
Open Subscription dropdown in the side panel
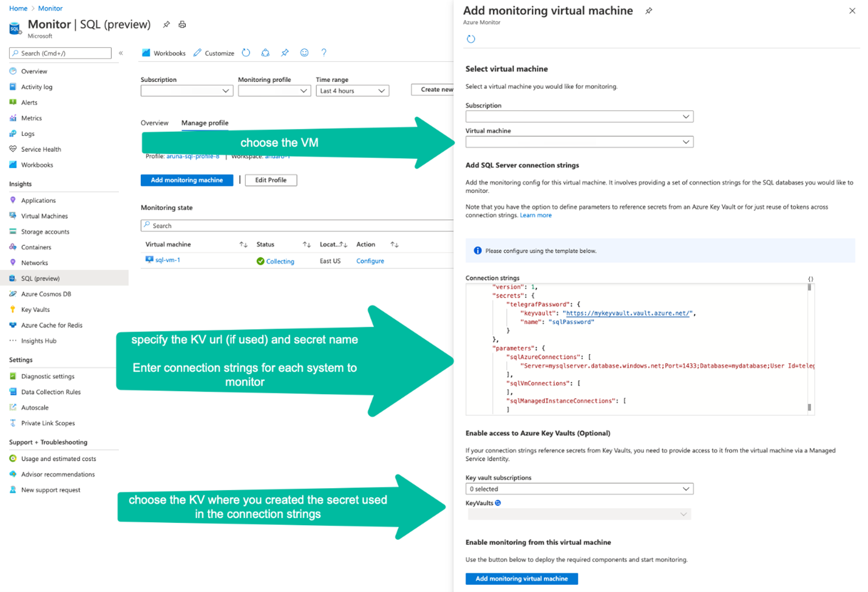(x=579, y=117)
